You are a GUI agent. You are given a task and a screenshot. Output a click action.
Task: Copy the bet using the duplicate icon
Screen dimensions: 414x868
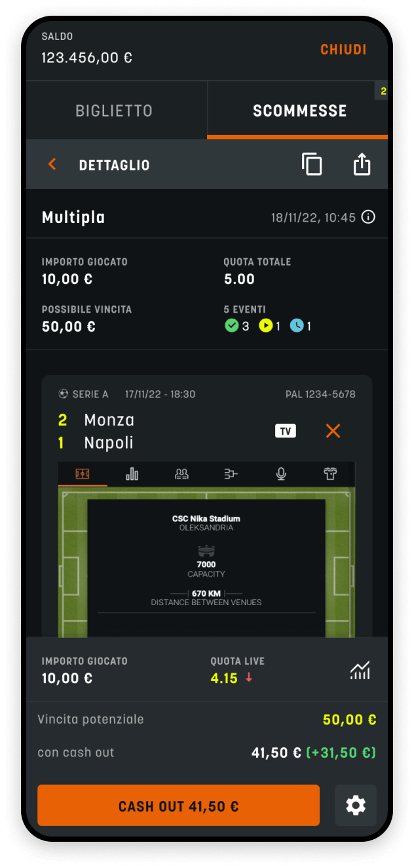[312, 165]
